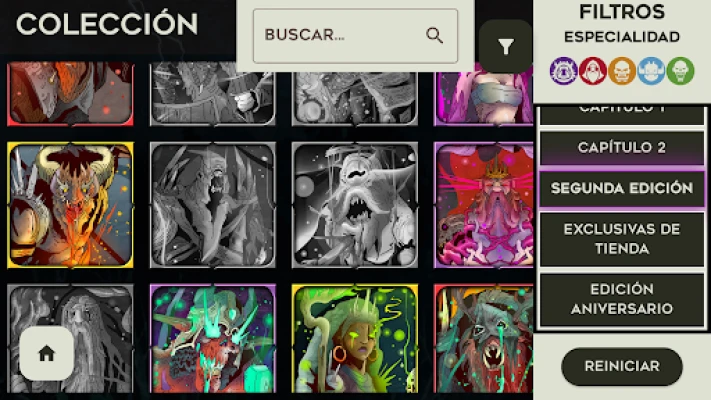
Task: Select the blue specialty filter icon
Action: pos(651,71)
